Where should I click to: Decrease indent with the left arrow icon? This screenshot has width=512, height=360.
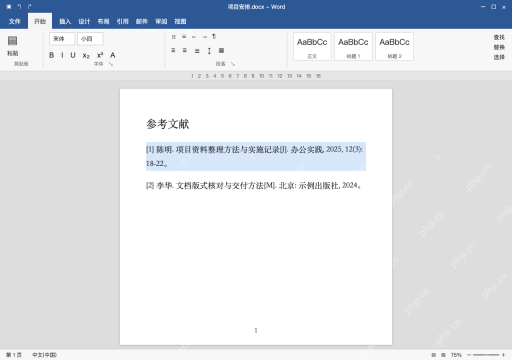(x=194, y=37)
